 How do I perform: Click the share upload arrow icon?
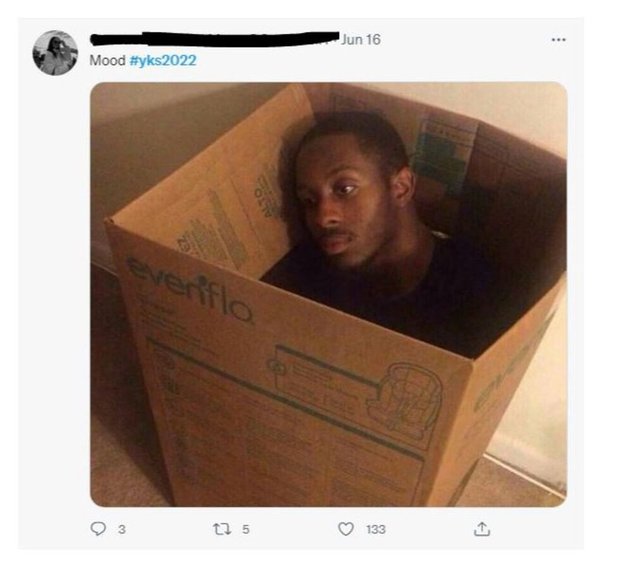[x=482, y=528]
